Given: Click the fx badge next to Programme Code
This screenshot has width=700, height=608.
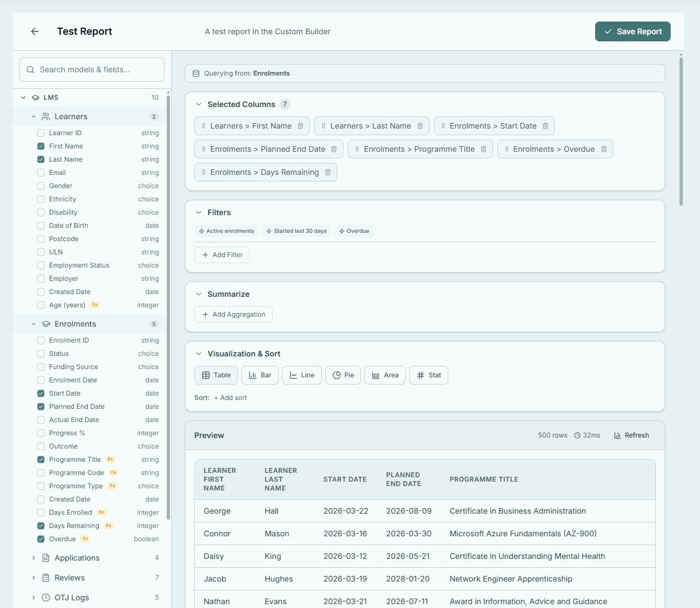Looking at the screenshot, I should (x=113, y=472).
